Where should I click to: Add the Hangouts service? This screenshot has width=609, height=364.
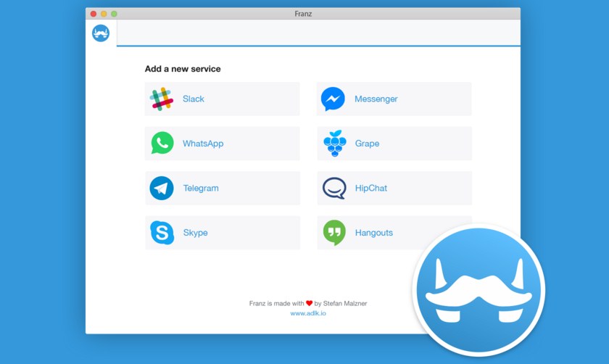coord(394,233)
